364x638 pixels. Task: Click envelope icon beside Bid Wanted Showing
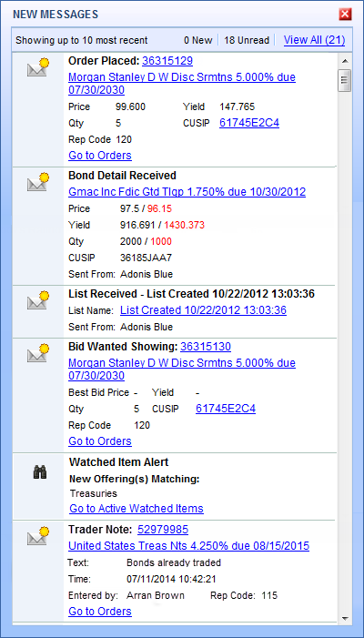click(38, 353)
